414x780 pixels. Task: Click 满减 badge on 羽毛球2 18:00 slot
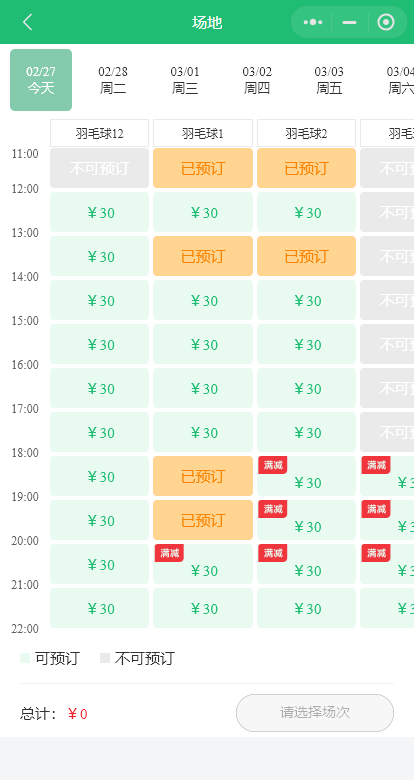click(273, 465)
